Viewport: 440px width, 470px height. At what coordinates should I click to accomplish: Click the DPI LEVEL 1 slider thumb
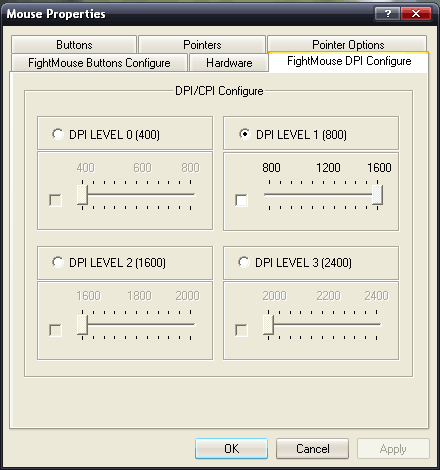pyautogui.click(x=377, y=195)
